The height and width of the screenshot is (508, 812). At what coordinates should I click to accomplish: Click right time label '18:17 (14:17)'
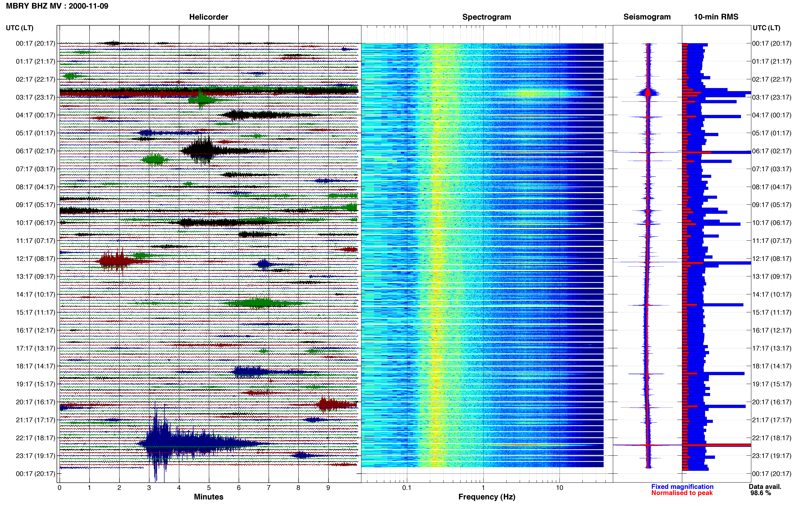(772, 366)
